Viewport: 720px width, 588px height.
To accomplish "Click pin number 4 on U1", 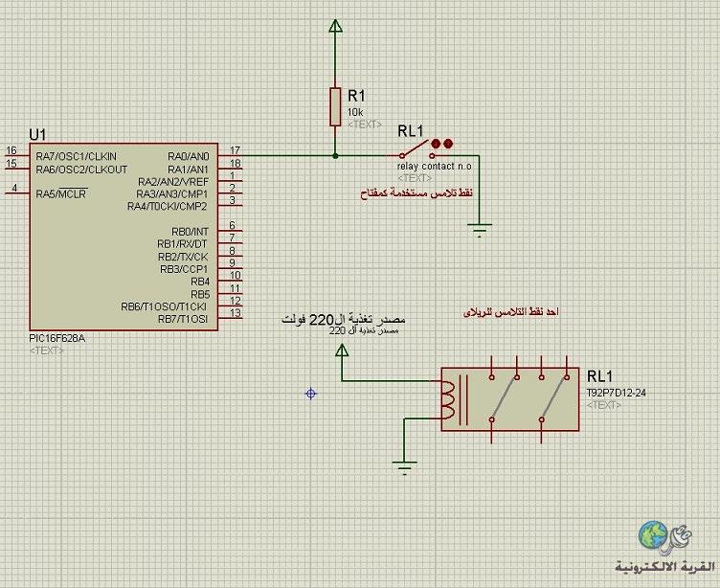I will (x=14, y=188).
